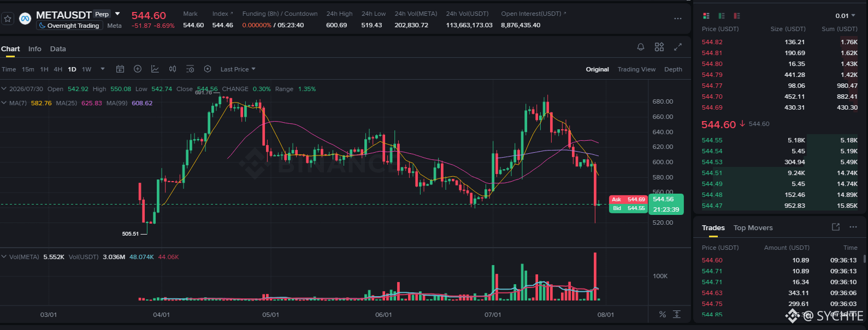
Task: Click the Overnight Trading badge
Action: 69,26
